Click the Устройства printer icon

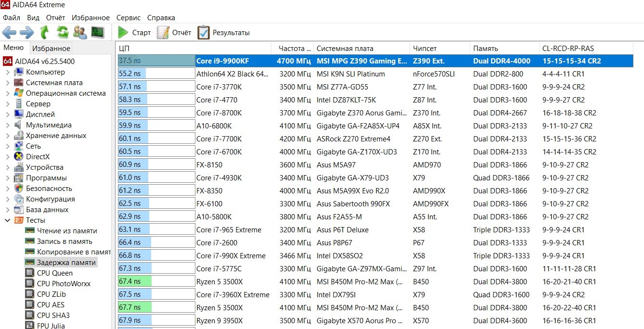pos(19,167)
